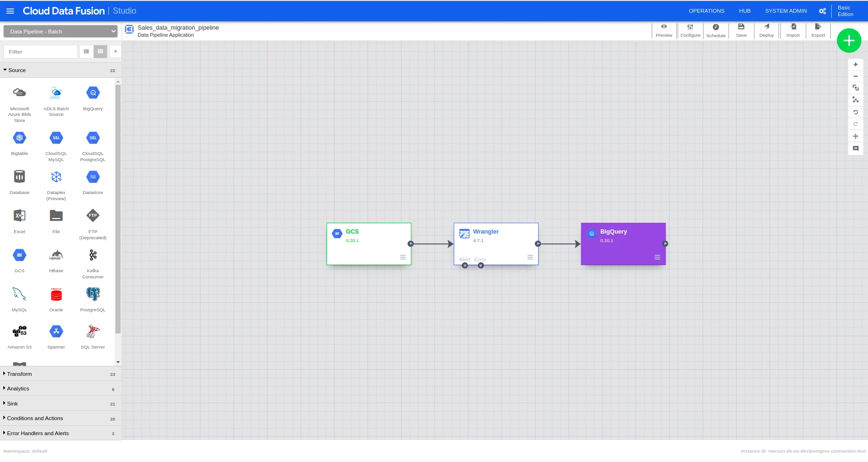Add Microsoft Azure Blob Store source
The image size is (868, 462).
click(x=19, y=105)
